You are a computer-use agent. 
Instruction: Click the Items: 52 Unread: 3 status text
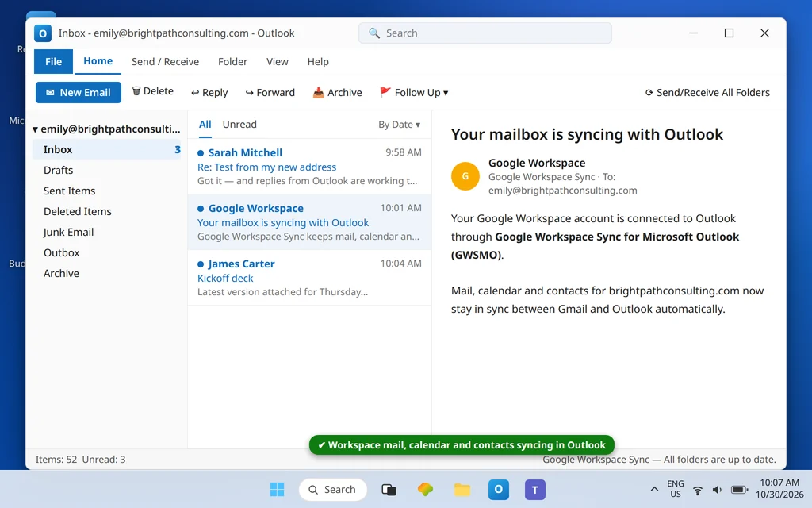pos(80,460)
